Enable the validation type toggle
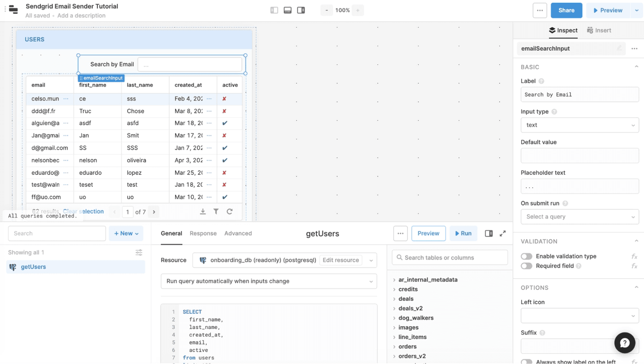The width and height of the screenshot is (644, 364). pos(527,256)
